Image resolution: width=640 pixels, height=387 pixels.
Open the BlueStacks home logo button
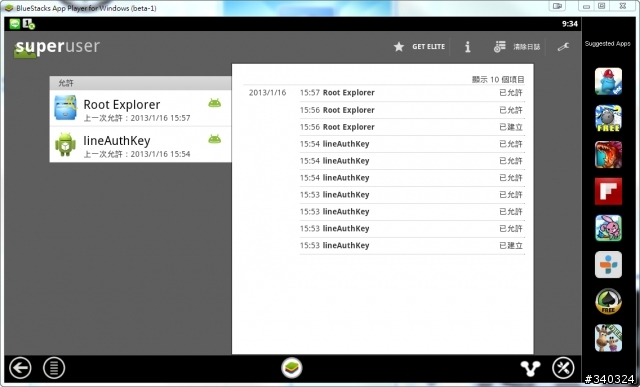[x=292, y=367]
